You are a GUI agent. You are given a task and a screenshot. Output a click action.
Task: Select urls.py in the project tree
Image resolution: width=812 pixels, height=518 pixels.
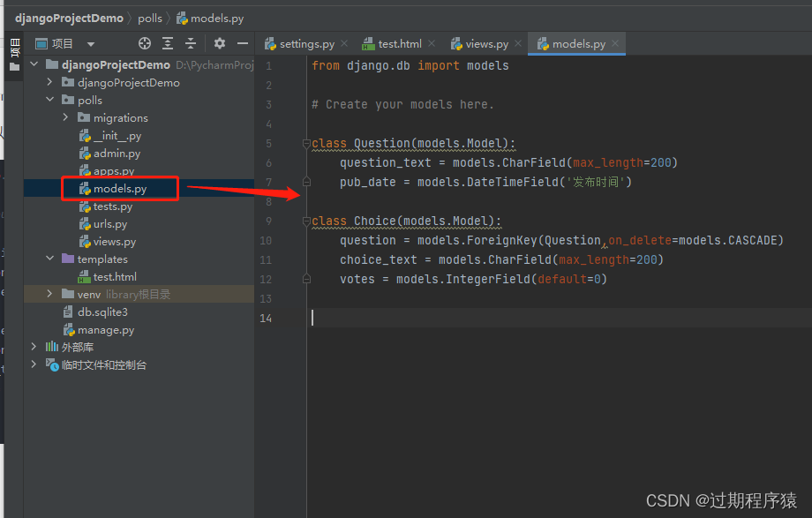coord(110,224)
